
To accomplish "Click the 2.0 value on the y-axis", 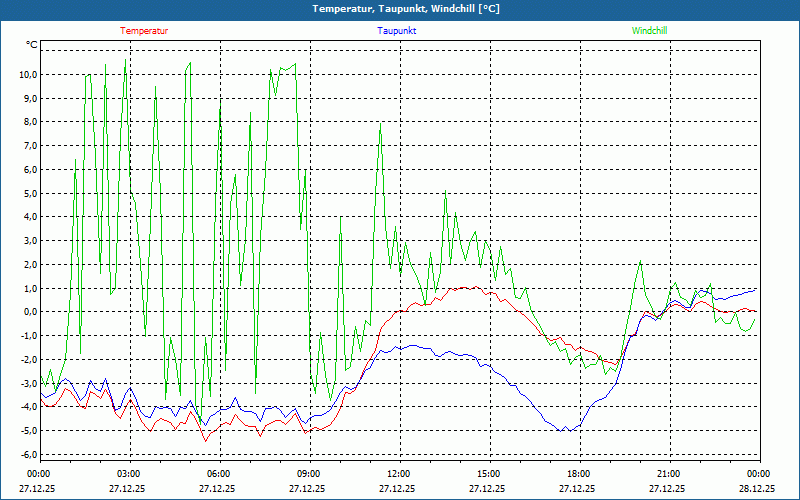I will point(30,265).
